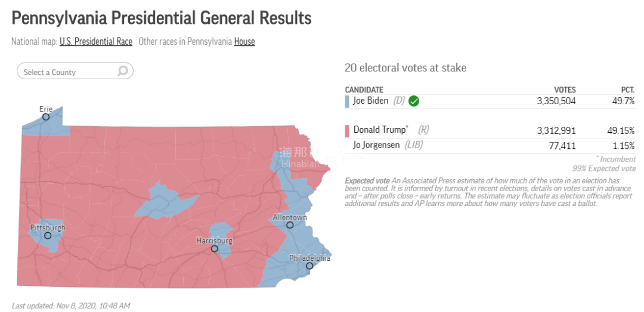Viewport: 644px width, 312px height.
Task: Select the Erie city marker on map
Action: [46, 117]
